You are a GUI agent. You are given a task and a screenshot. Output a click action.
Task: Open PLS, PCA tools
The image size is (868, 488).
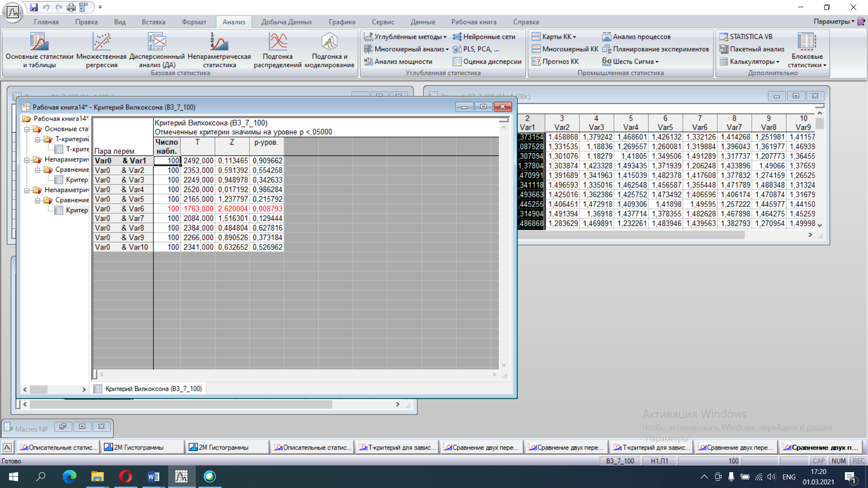pyautogui.click(x=476, y=49)
